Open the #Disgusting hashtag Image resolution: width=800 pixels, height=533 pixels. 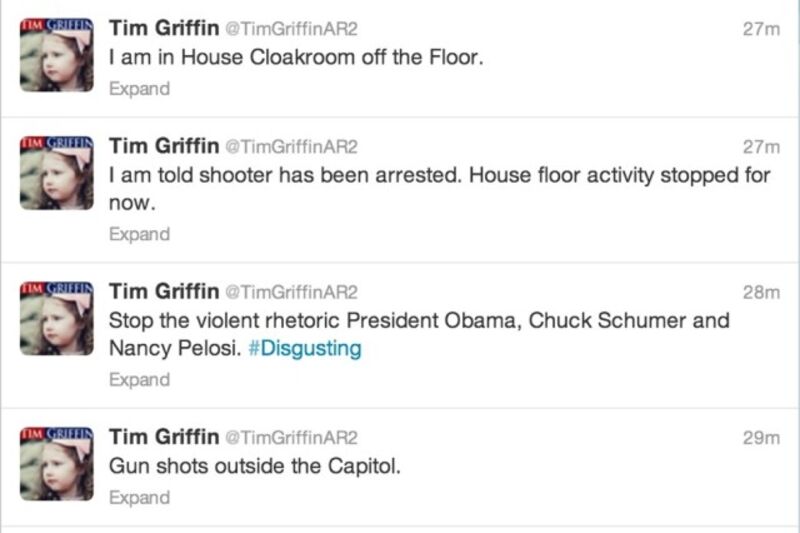click(304, 349)
